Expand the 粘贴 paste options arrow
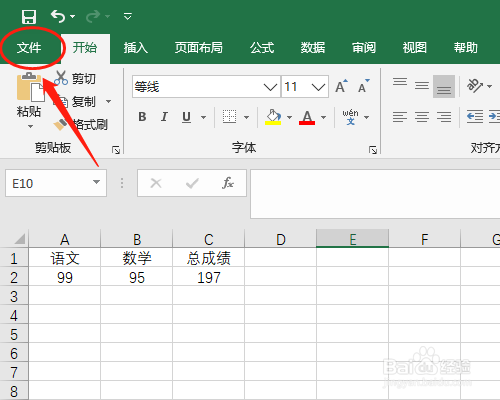Image resolution: width=500 pixels, height=400 pixels. click(30, 126)
